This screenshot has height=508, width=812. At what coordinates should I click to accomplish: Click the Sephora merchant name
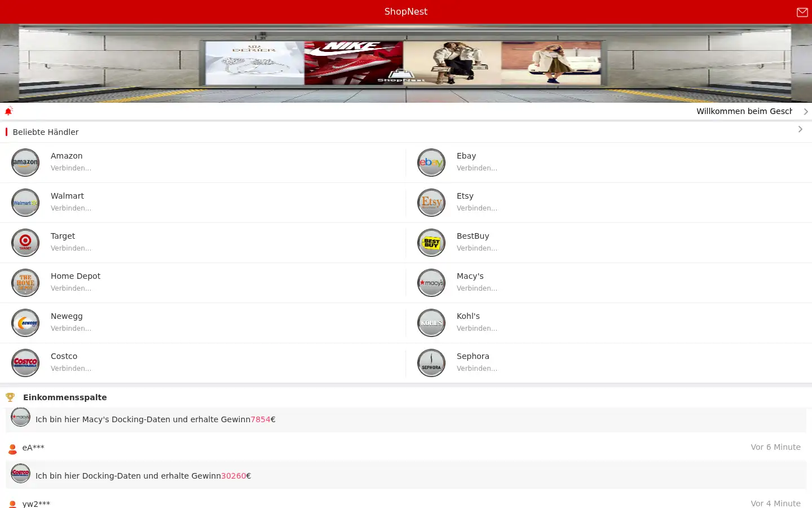[473, 356]
